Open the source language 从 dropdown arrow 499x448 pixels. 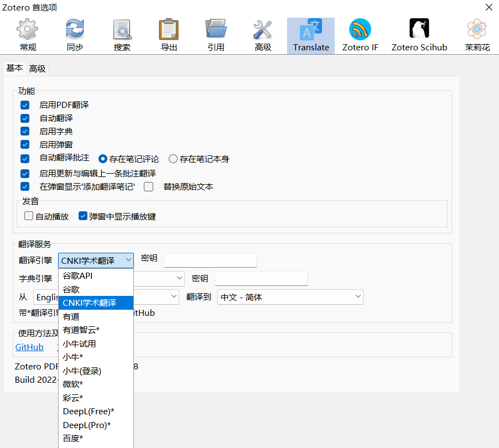click(174, 296)
